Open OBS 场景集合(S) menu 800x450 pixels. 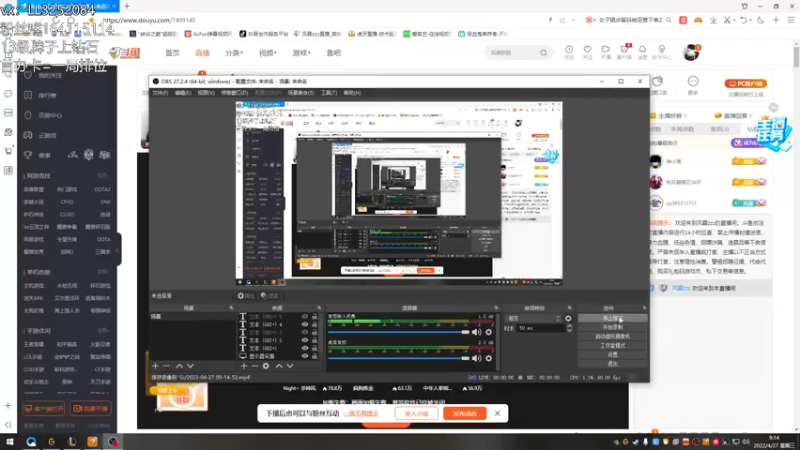click(x=301, y=93)
